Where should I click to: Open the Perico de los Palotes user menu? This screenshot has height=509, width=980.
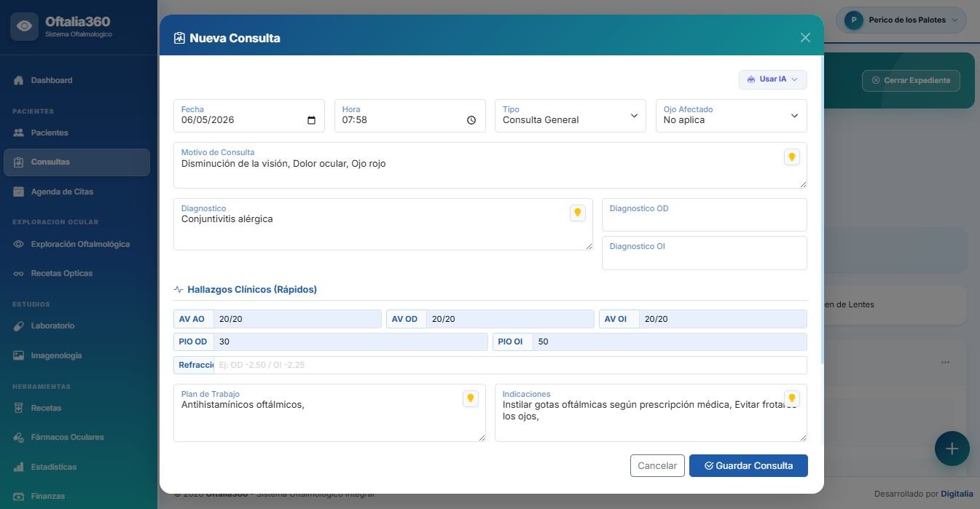coord(901,20)
